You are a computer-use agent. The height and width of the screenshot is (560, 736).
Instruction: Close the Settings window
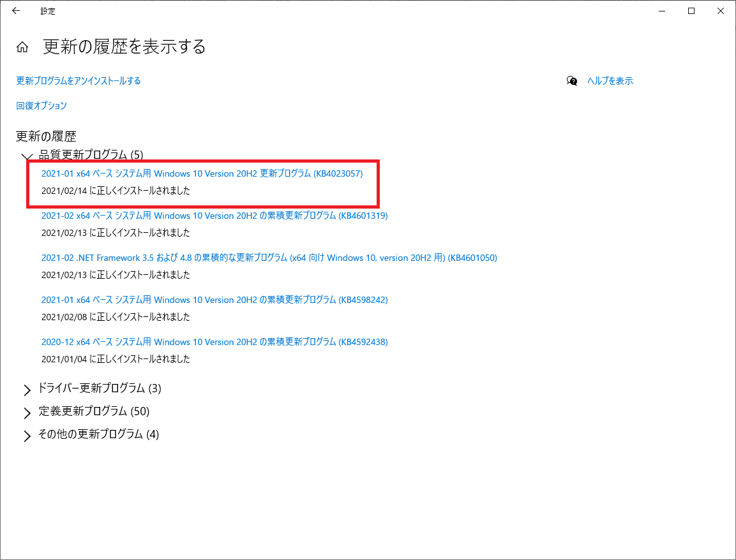(x=721, y=11)
